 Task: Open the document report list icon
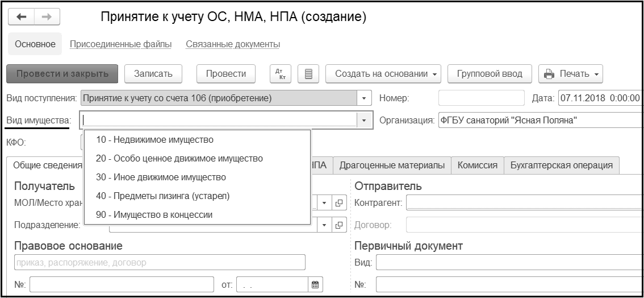tap(309, 74)
